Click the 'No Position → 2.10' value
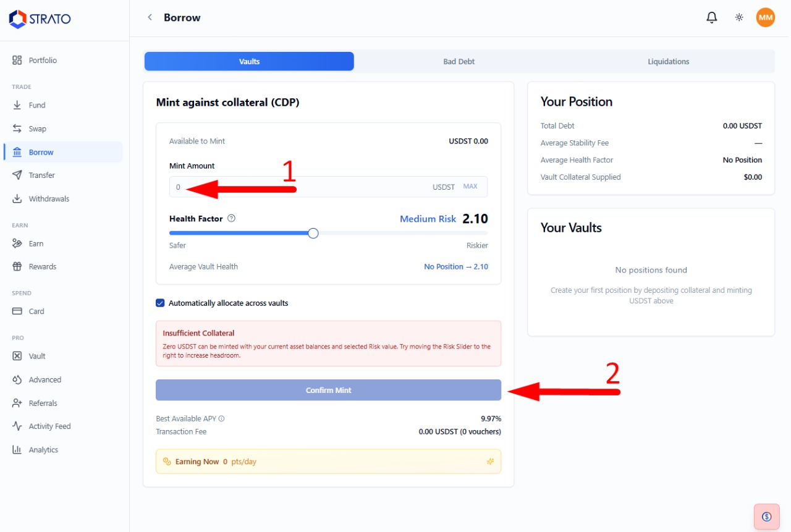The image size is (791, 532). click(456, 267)
